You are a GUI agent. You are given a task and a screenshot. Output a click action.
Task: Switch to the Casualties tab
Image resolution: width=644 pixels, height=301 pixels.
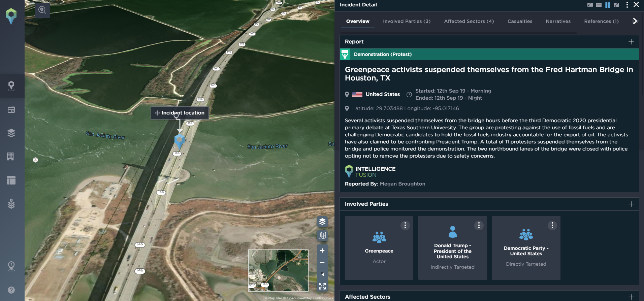[x=520, y=21]
